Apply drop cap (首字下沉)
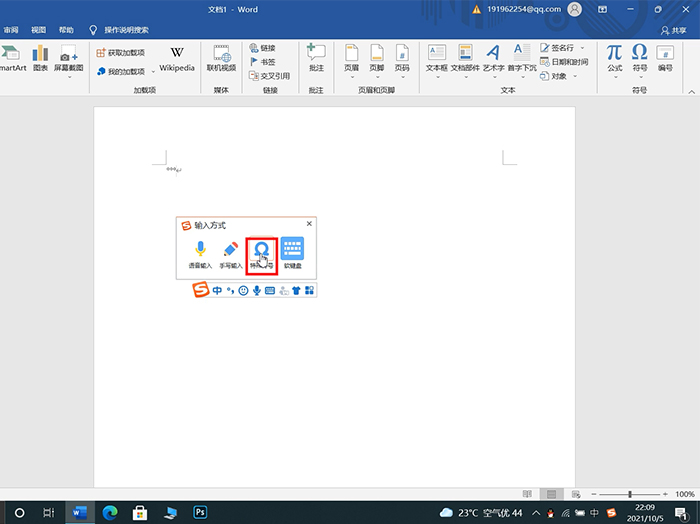This screenshot has height=524, width=700. [522, 62]
